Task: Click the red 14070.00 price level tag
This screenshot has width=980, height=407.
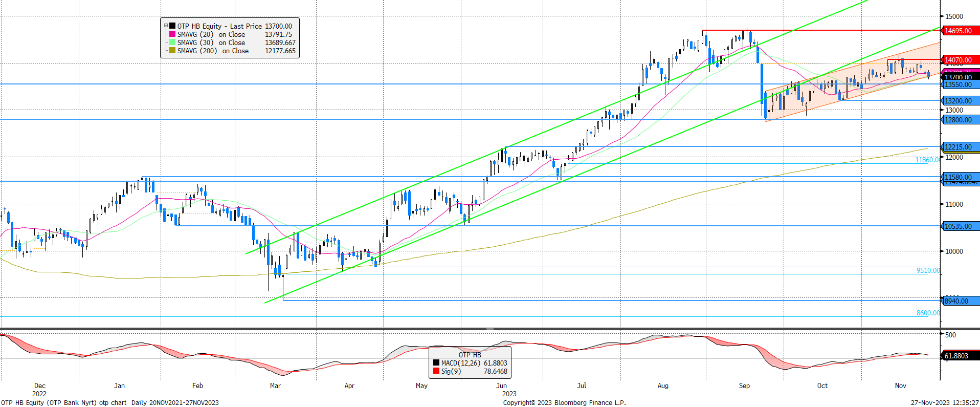Action: coord(960,60)
